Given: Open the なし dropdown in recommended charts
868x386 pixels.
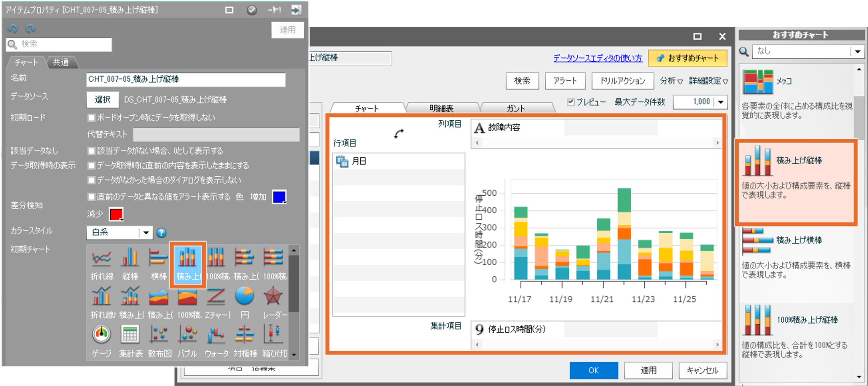Looking at the screenshot, I should pos(858,52).
